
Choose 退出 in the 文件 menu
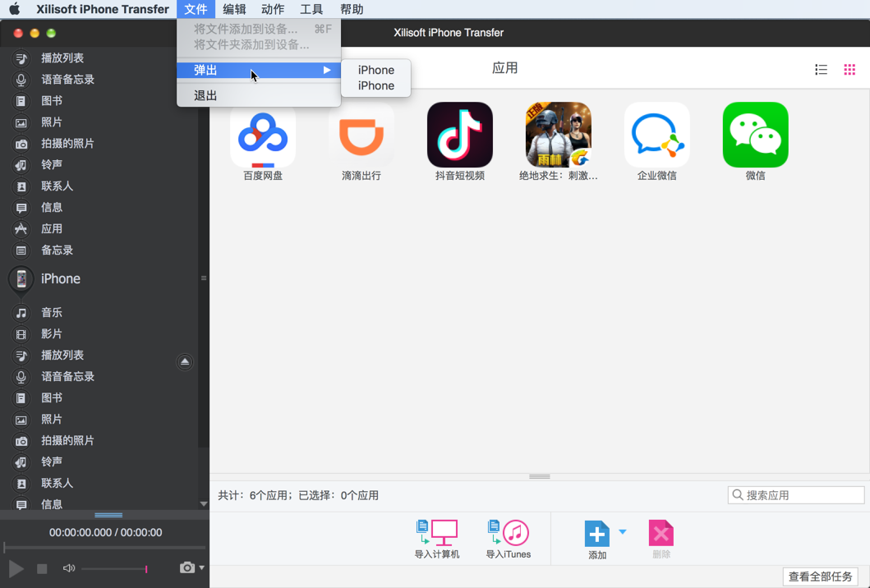259,95
